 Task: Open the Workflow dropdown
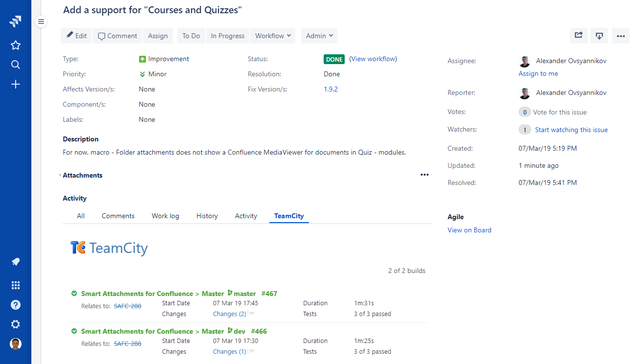[x=273, y=36]
